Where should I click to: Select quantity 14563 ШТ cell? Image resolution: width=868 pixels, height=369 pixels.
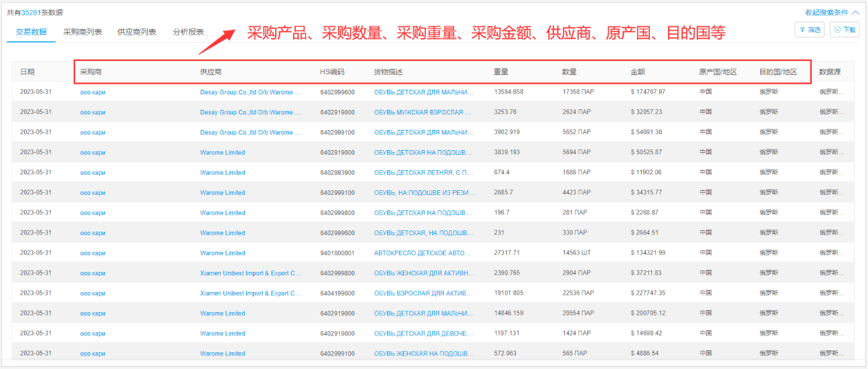576,252
